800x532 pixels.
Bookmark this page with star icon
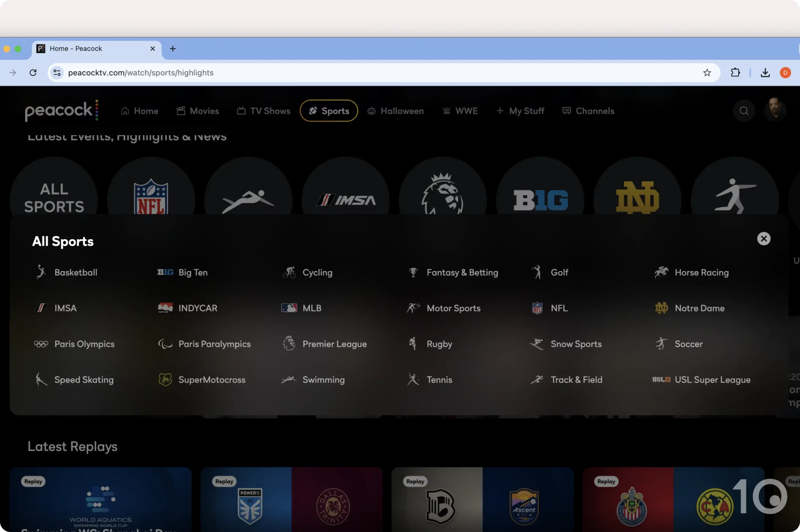(707, 73)
